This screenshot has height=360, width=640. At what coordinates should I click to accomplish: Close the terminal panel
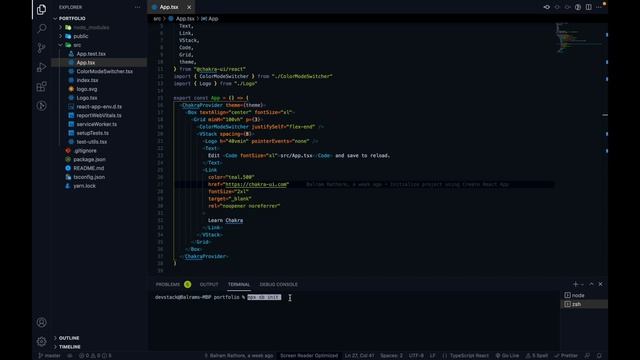pos(600,284)
